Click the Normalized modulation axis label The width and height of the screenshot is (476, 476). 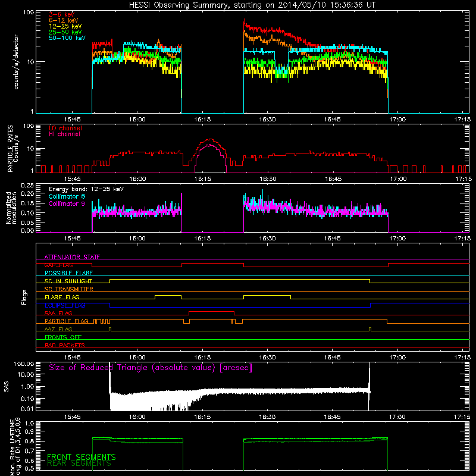(11, 208)
